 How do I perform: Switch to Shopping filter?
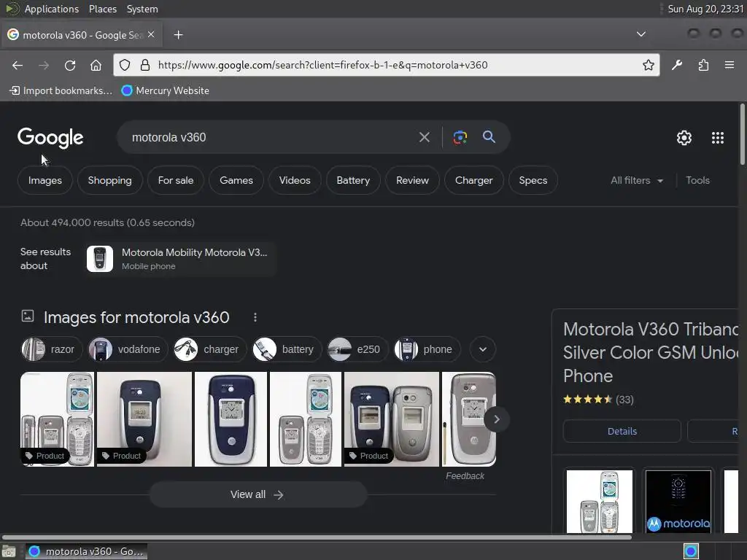[x=109, y=181]
